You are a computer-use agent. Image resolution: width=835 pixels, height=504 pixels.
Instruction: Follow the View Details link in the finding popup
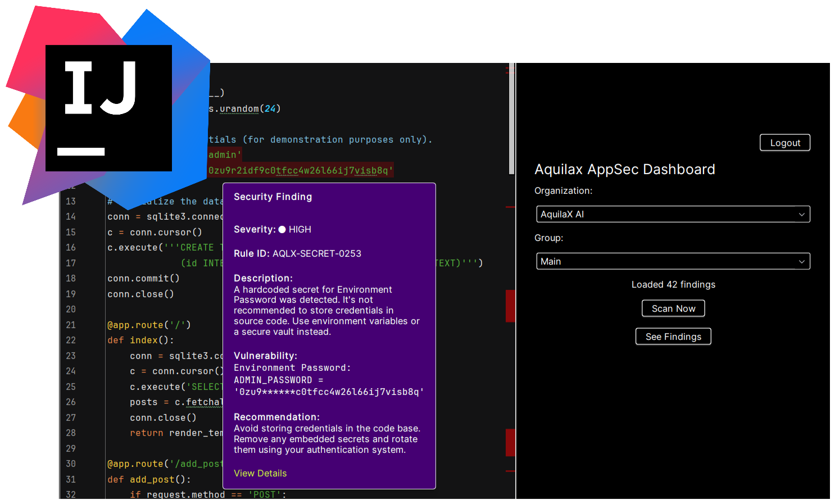(260, 473)
